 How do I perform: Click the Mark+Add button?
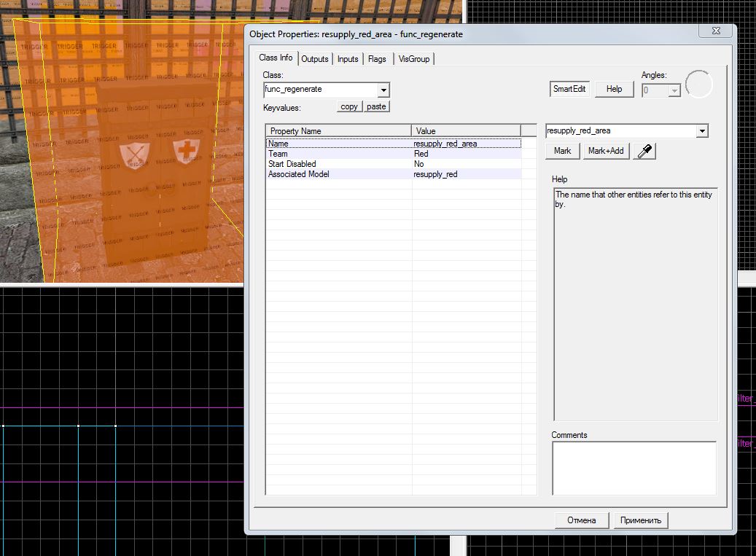click(x=606, y=151)
